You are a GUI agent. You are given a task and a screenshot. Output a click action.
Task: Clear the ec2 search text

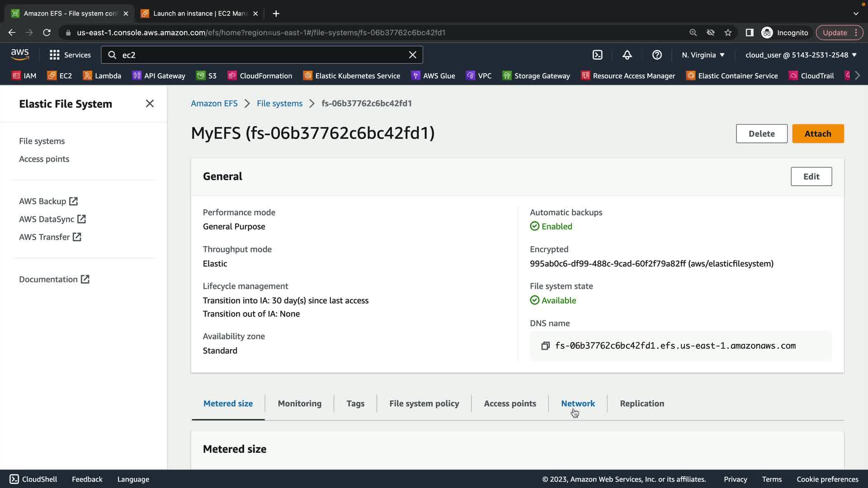coord(412,55)
